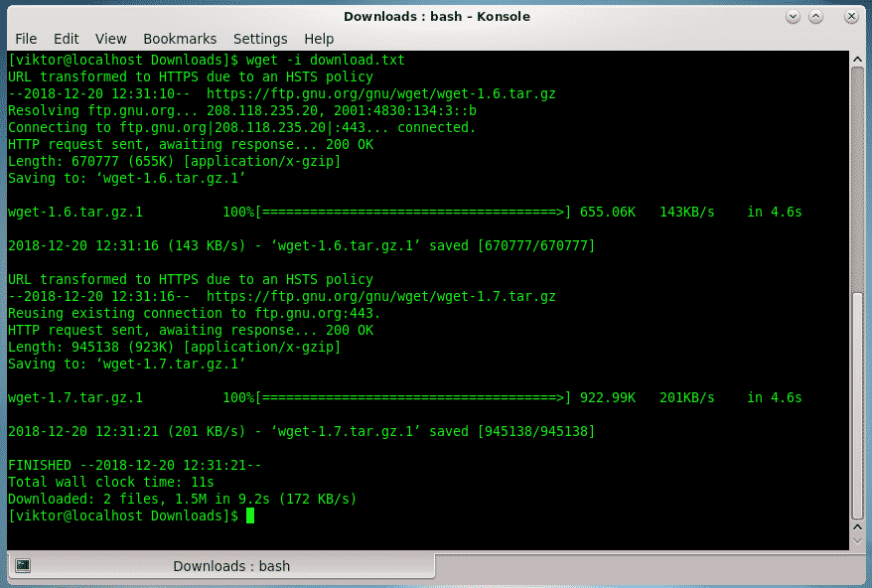Click the 'wget -i download.txt' command text
The height and width of the screenshot is (588, 872).
click(x=326, y=60)
